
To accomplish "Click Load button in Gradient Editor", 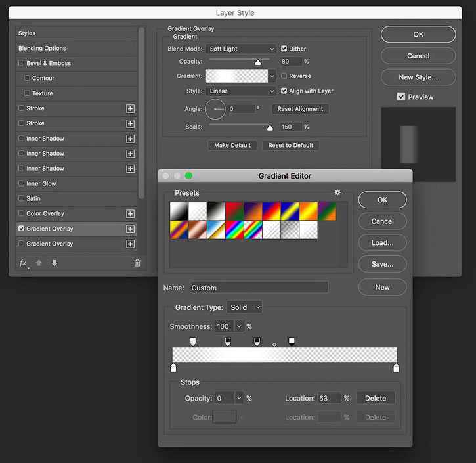I will tap(383, 243).
